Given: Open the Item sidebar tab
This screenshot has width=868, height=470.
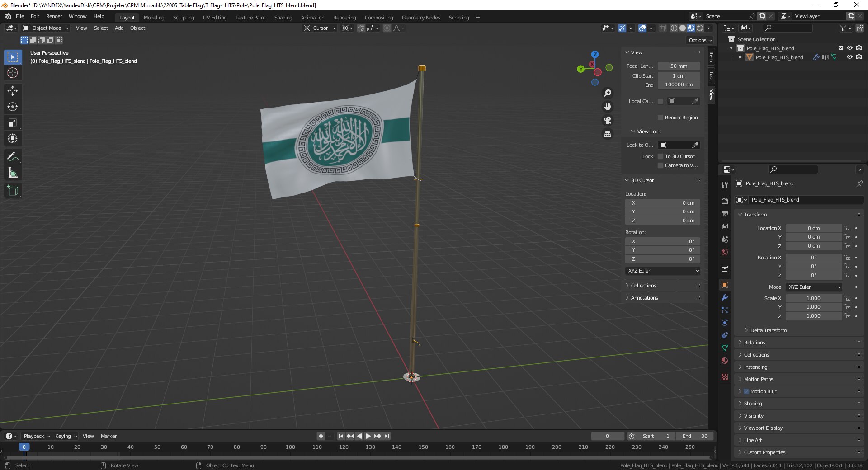Looking at the screenshot, I should 711,57.
